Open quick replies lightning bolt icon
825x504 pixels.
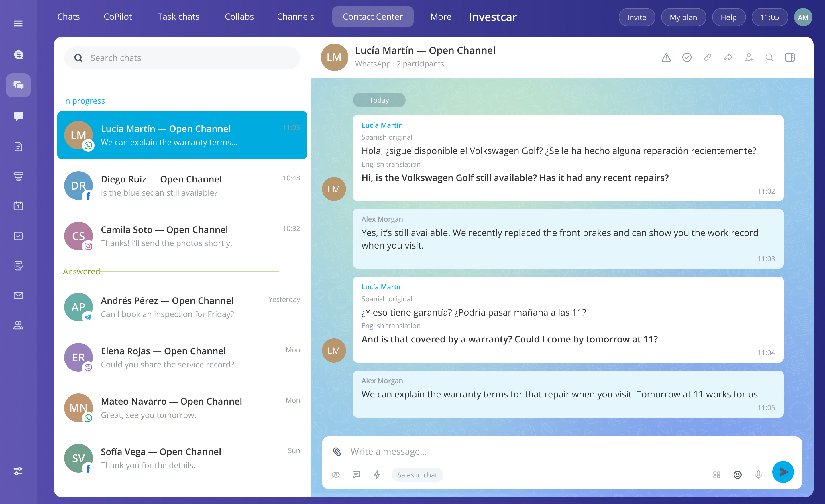[x=377, y=475]
